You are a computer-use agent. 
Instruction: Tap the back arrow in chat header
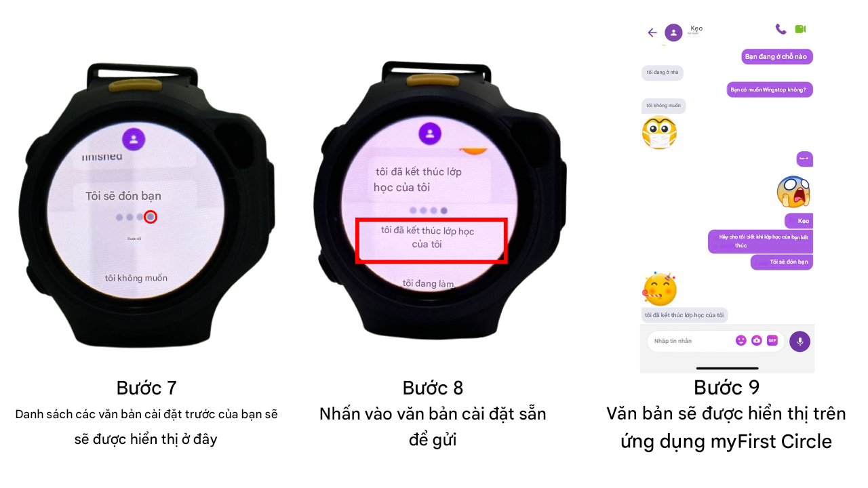652,33
